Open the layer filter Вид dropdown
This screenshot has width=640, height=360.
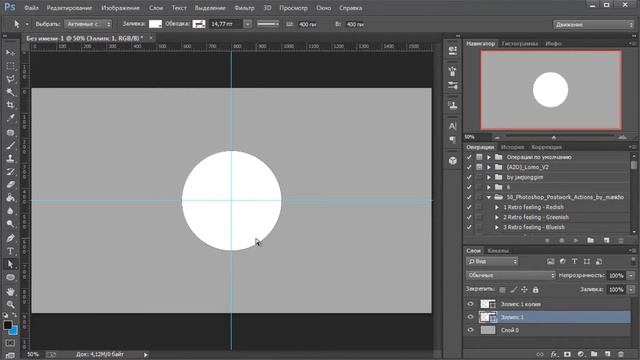click(492, 261)
